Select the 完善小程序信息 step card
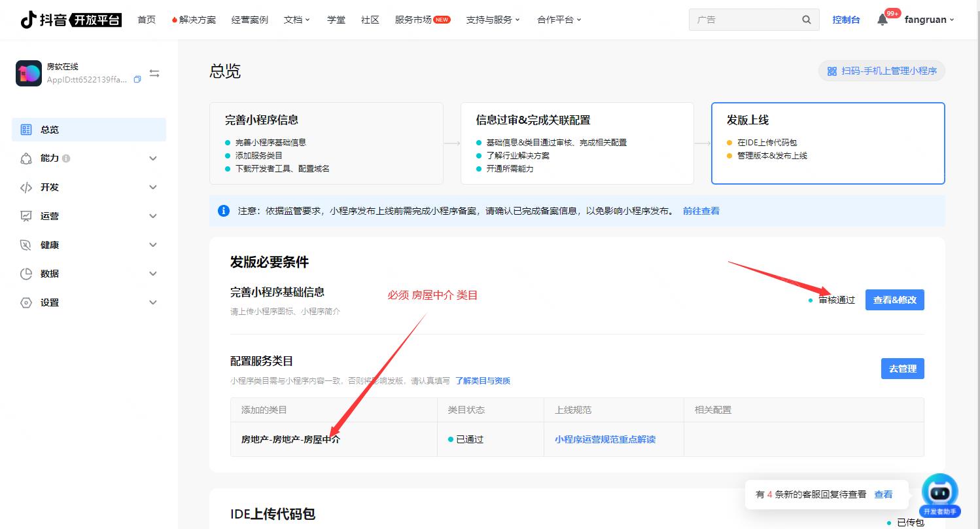Screen dimensions: 980x529 (x=326, y=143)
